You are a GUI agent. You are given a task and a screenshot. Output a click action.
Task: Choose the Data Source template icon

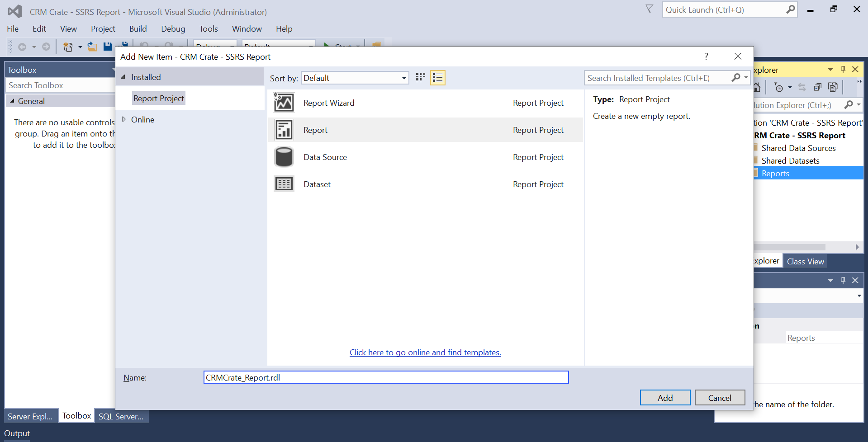click(284, 157)
